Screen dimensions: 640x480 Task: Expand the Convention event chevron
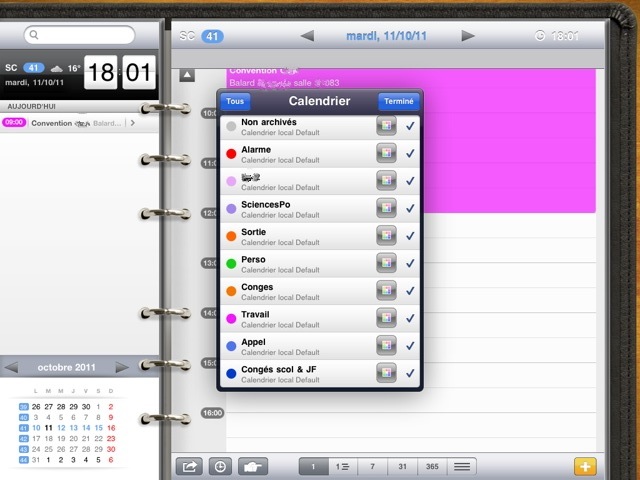pos(132,123)
